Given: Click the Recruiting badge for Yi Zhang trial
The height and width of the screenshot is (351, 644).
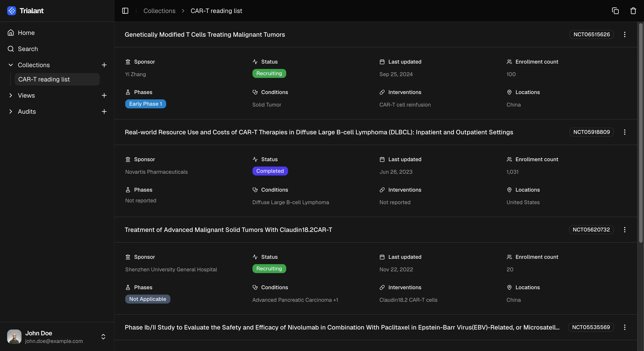Looking at the screenshot, I should [269, 74].
